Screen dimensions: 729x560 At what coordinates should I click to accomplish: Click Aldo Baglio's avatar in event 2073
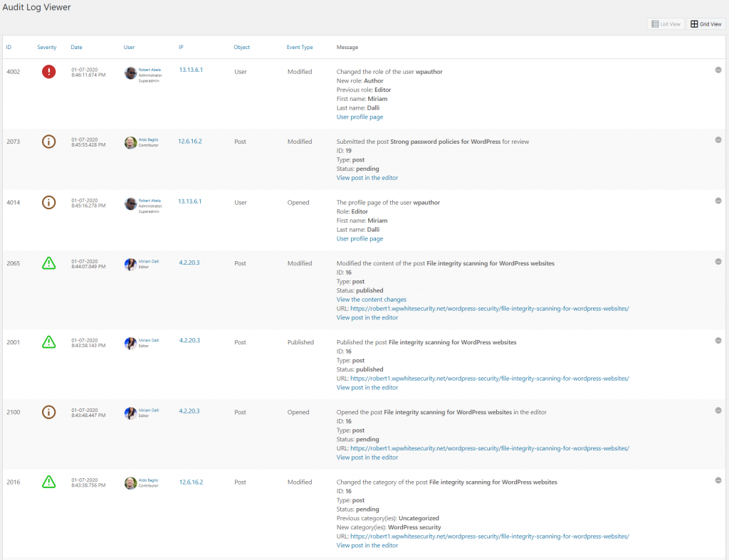pyautogui.click(x=130, y=142)
